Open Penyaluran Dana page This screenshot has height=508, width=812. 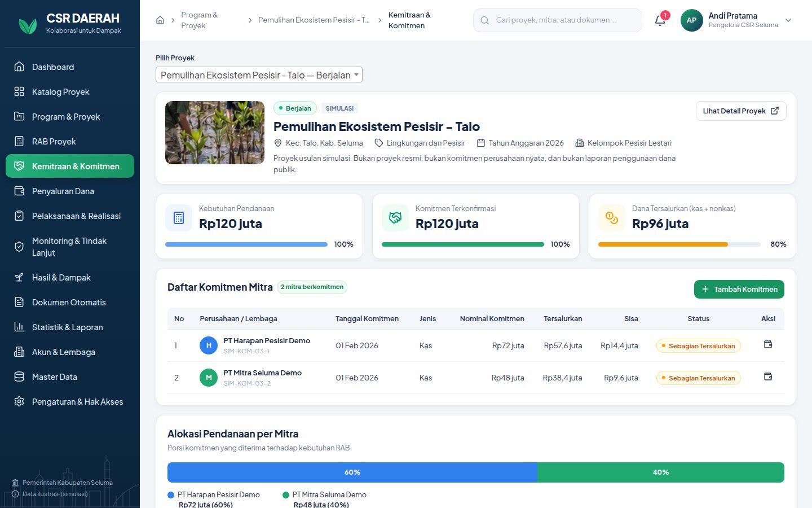(70, 191)
